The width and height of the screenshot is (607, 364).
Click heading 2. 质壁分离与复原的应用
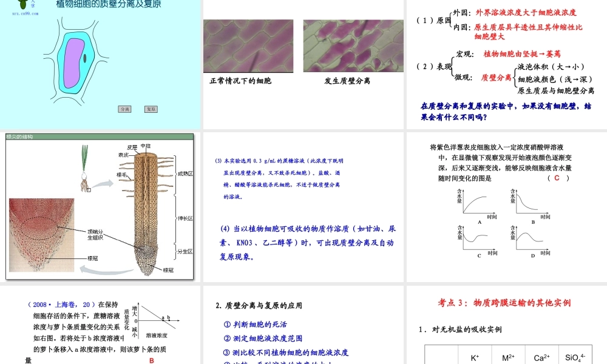[x=259, y=306]
